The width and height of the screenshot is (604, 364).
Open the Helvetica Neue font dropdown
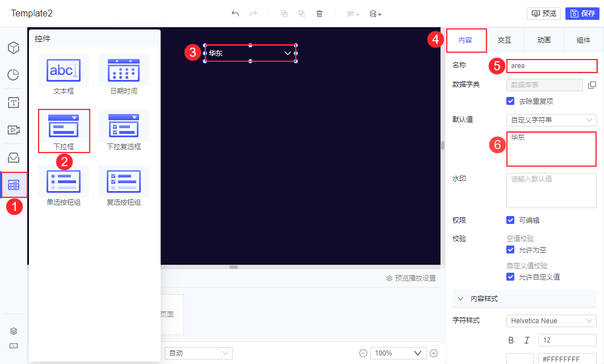(551, 320)
